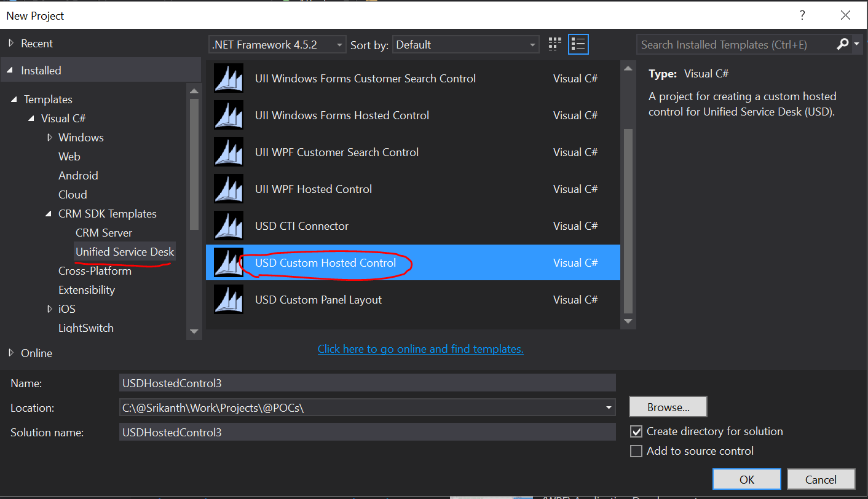
Task: Open the Sort by Default dropdown
Action: (531, 44)
